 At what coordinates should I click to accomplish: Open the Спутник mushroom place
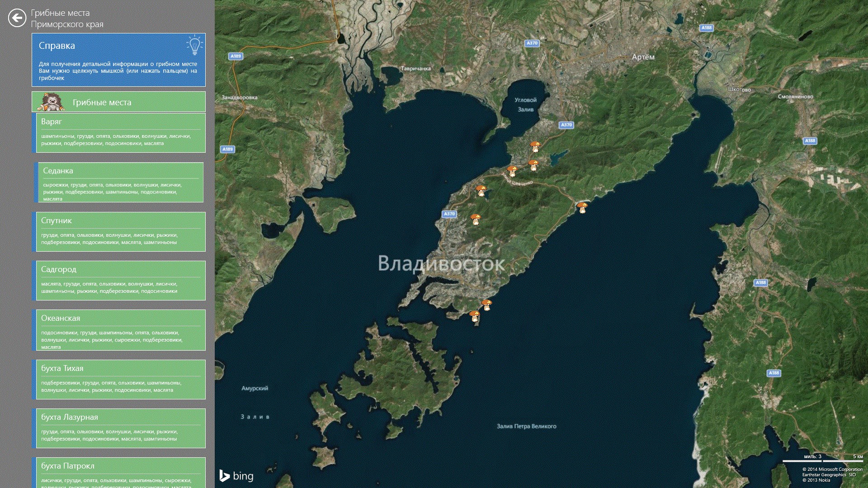point(120,231)
